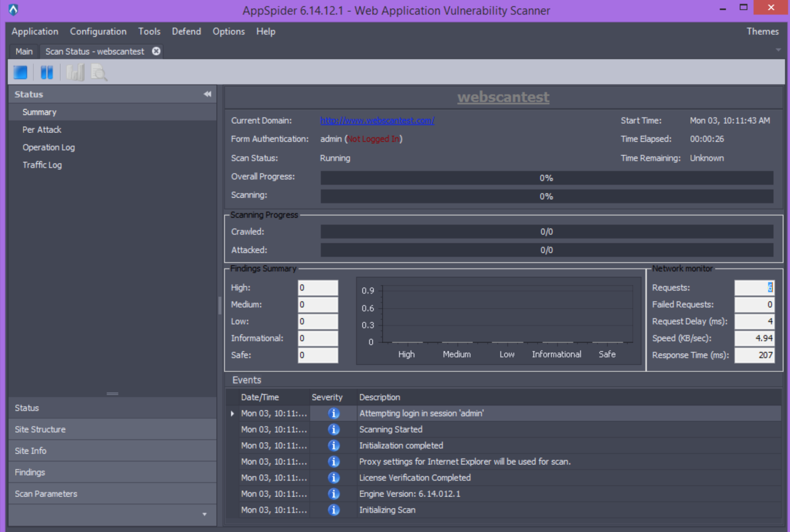Switch to the Main tab

click(x=24, y=52)
